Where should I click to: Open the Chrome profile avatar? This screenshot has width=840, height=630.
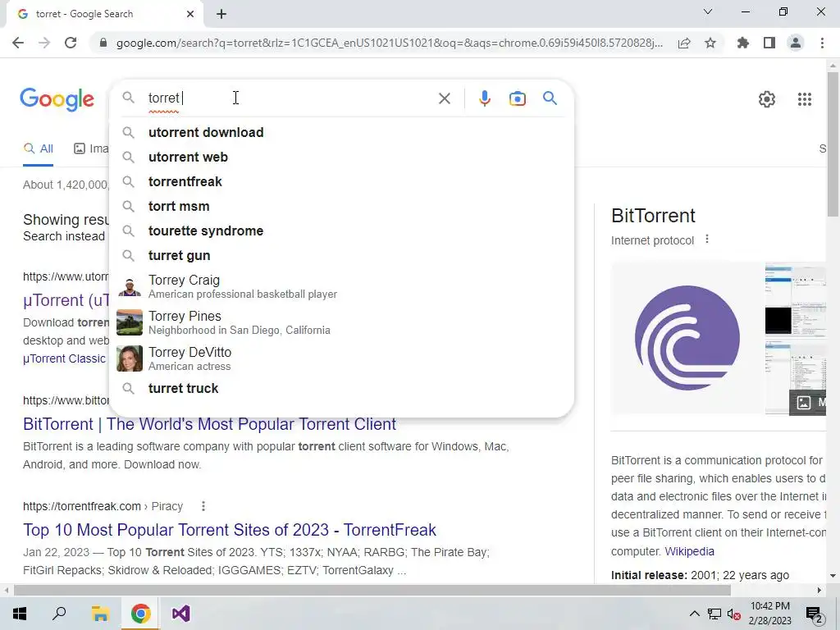point(796,43)
